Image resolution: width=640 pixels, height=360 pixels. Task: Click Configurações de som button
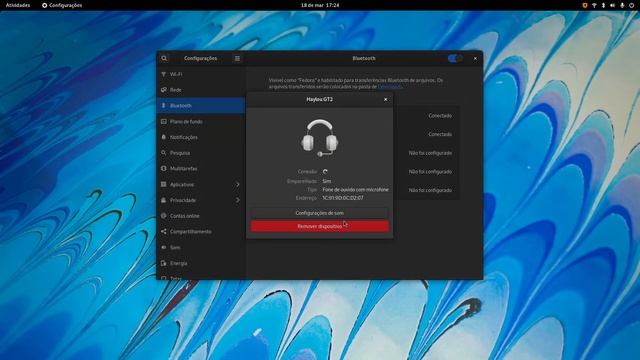320,213
